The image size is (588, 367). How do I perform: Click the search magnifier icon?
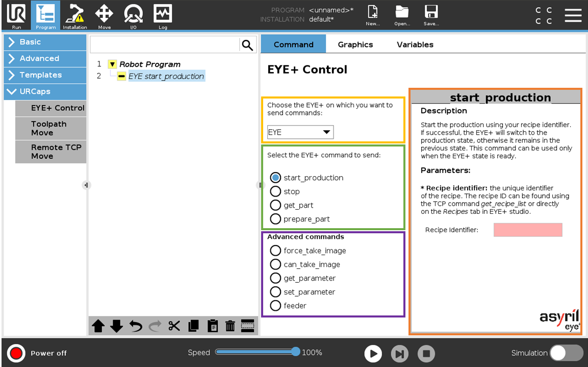(247, 45)
